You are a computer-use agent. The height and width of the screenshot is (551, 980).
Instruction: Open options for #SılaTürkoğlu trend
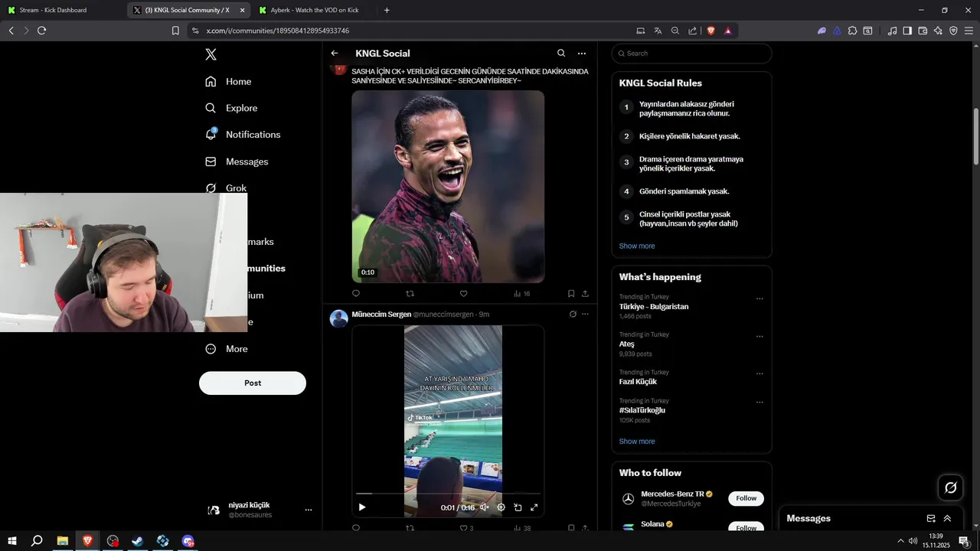[x=759, y=402]
